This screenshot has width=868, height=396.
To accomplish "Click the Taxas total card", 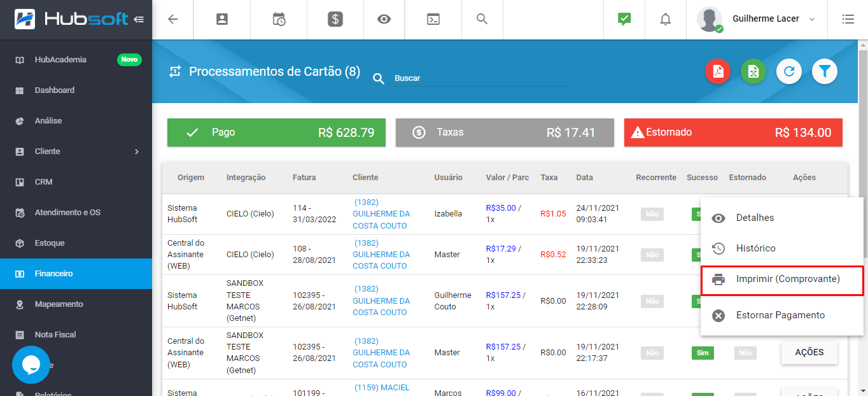I will (505, 132).
